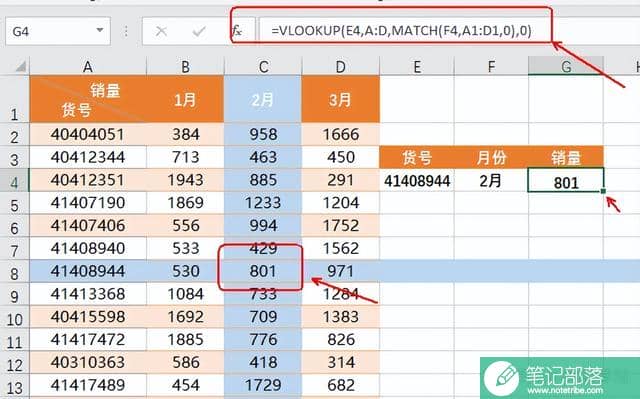The width and height of the screenshot is (640, 399).
Task: Select column G header
Action: 566,66
